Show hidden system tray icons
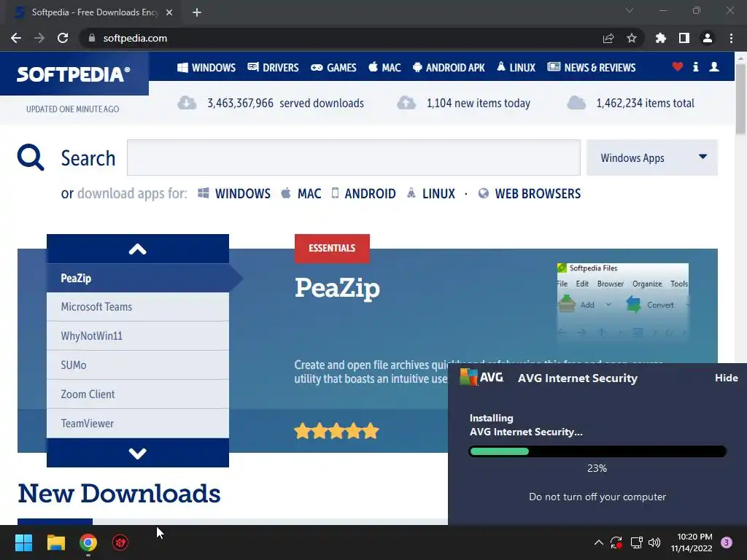 click(x=599, y=542)
